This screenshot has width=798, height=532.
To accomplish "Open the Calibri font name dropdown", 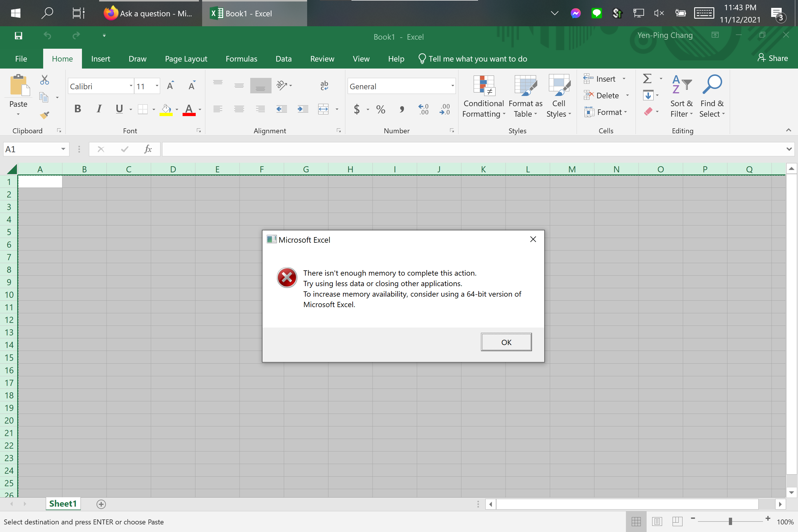I will 131,86.
